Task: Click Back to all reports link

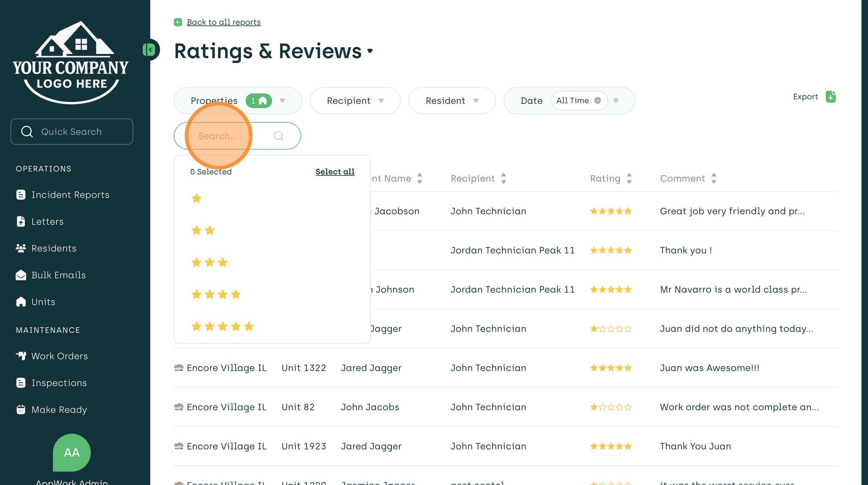Action: tap(223, 22)
